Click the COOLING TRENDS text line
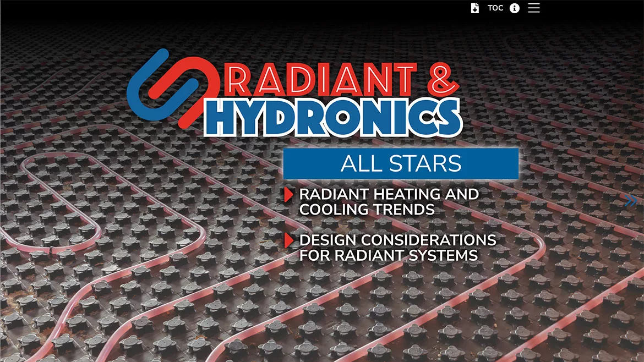This screenshot has width=644, height=362. [x=367, y=210]
